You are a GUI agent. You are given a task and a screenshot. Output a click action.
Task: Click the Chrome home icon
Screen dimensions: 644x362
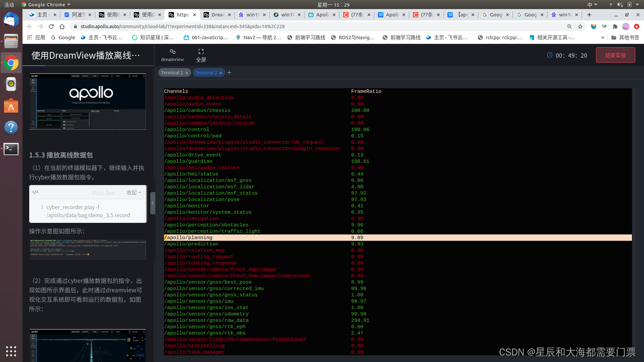(62, 26)
